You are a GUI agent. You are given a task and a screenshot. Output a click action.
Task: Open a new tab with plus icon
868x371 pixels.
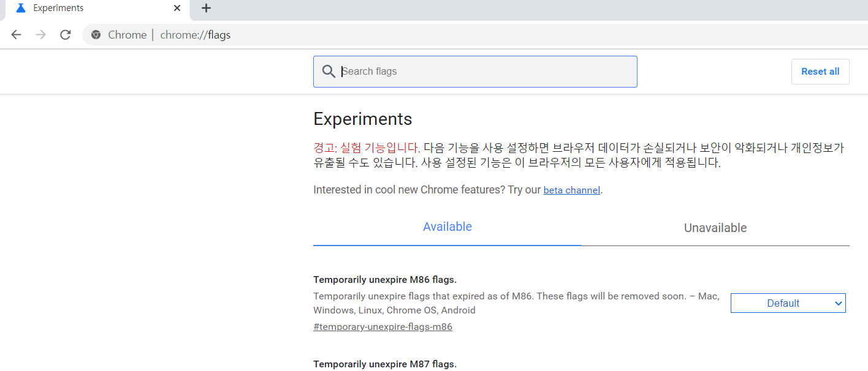[207, 8]
